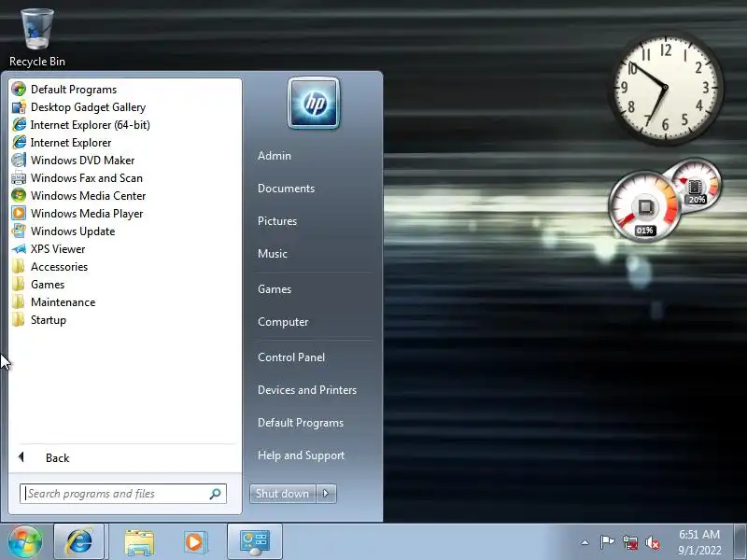
Task: Open Music library
Action: coord(273,254)
